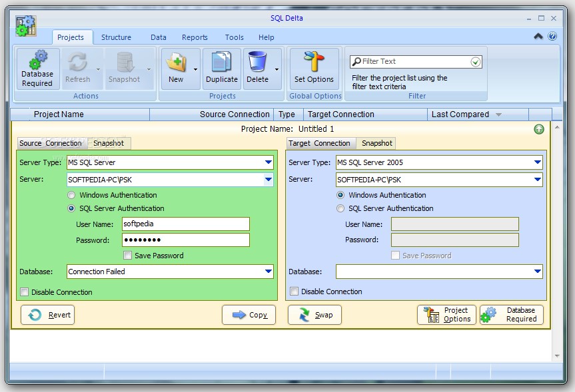Create a project with the New icon
This screenshot has width=575, height=392.
pyautogui.click(x=177, y=61)
